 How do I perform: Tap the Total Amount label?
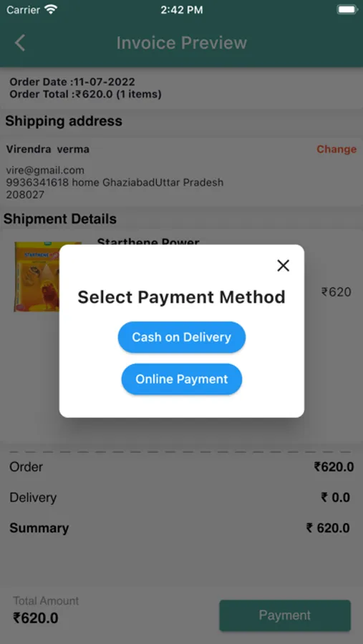(46, 601)
